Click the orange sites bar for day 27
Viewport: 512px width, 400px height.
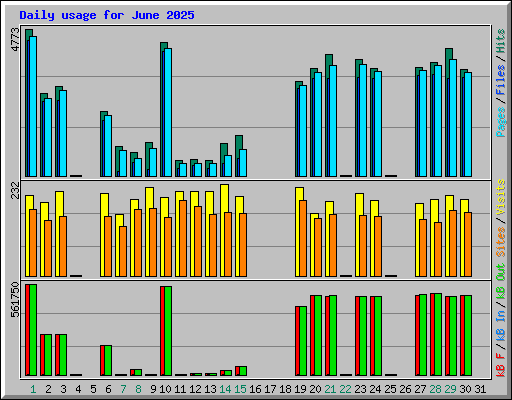(423, 248)
